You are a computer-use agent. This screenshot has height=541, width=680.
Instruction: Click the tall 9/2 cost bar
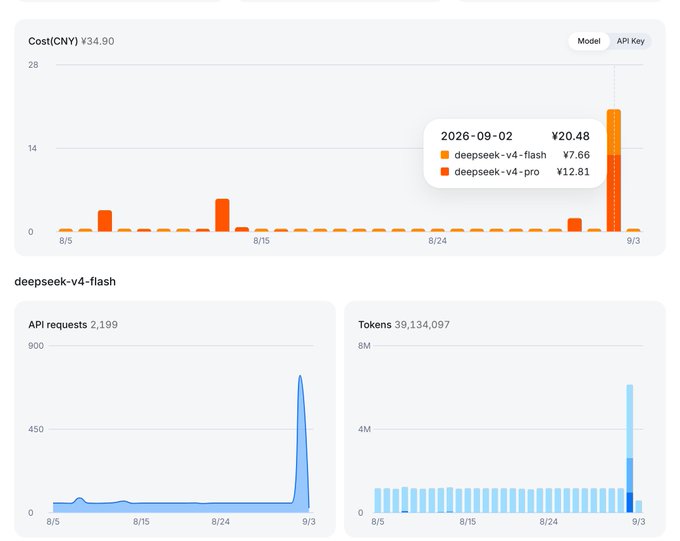(x=614, y=170)
